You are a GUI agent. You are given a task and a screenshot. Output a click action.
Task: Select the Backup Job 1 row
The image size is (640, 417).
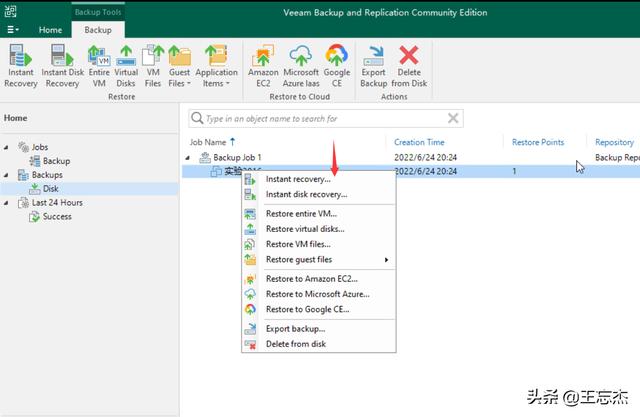[411, 157]
